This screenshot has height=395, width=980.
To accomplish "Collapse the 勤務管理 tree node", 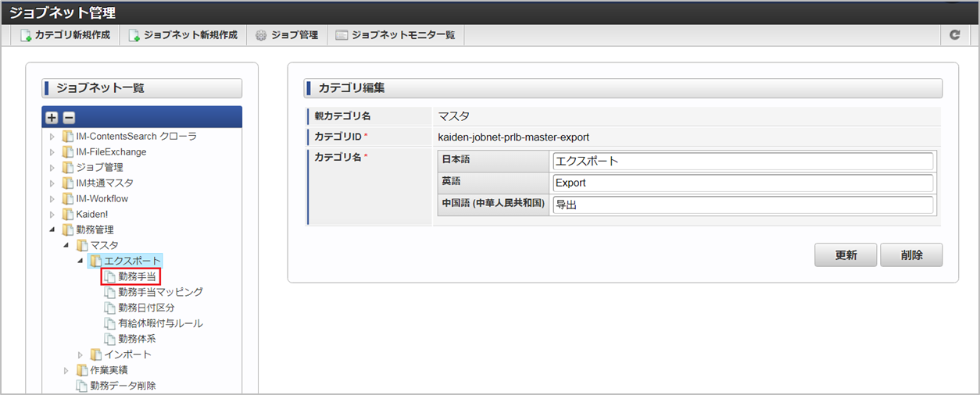I will click(52, 230).
